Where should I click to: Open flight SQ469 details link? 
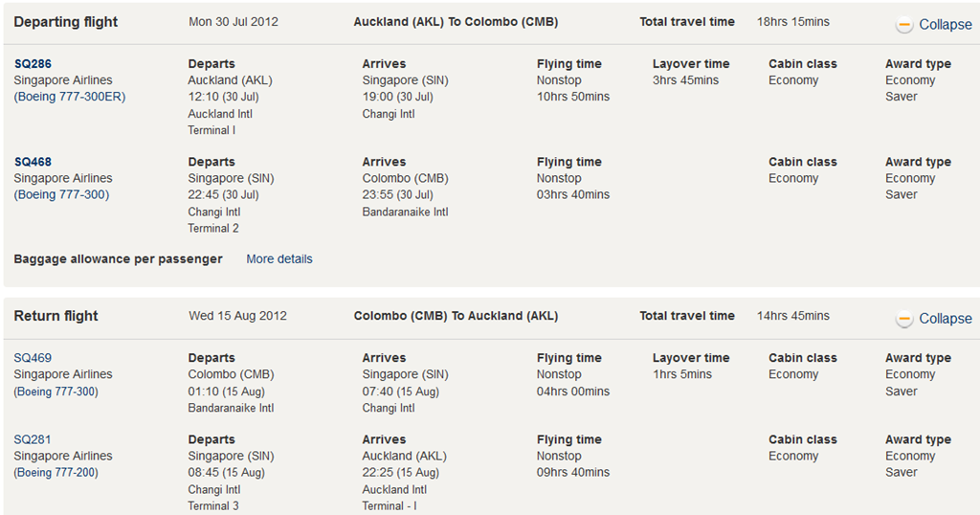(x=33, y=358)
